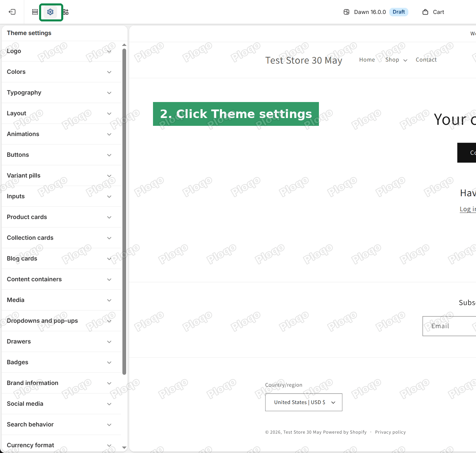
Task: Go to the Home menu link
Action: pyautogui.click(x=367, y=60)
